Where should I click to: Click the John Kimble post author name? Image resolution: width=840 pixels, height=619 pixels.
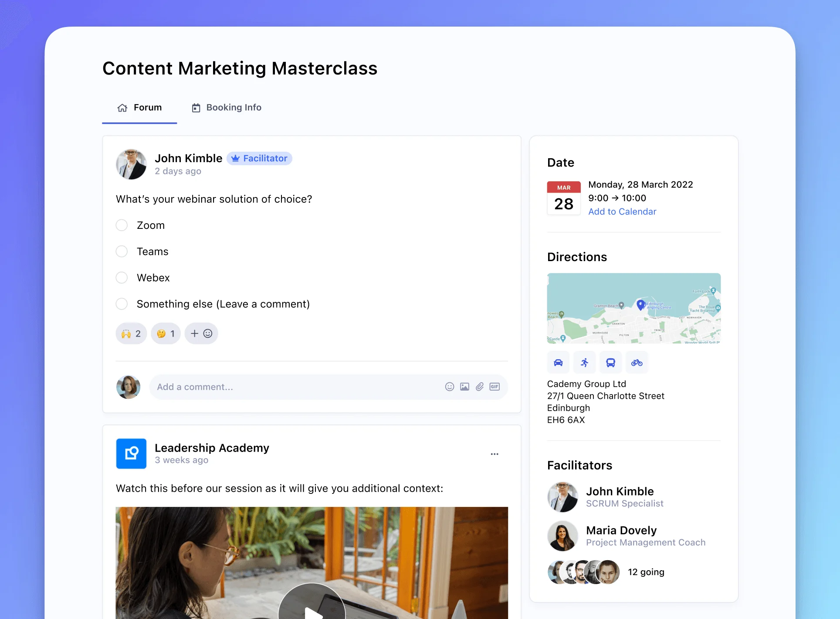click(188, 158)
